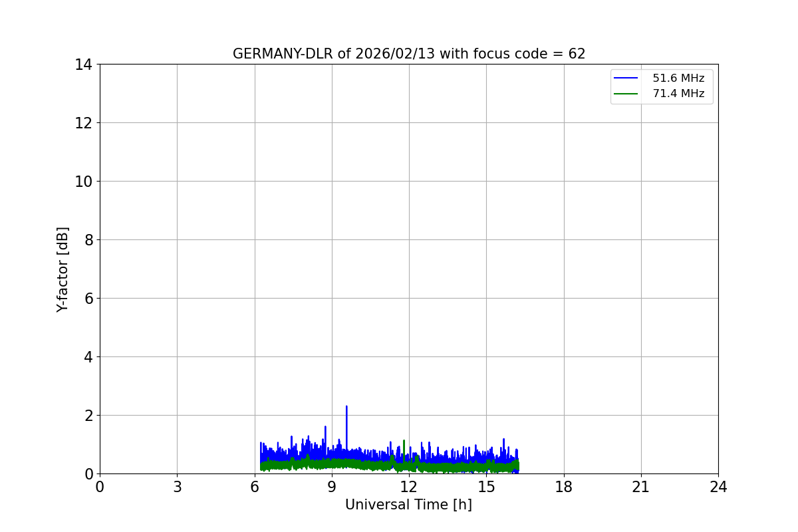Click x-axis tick label 24

pyautogui.click(x=718, y=487)
